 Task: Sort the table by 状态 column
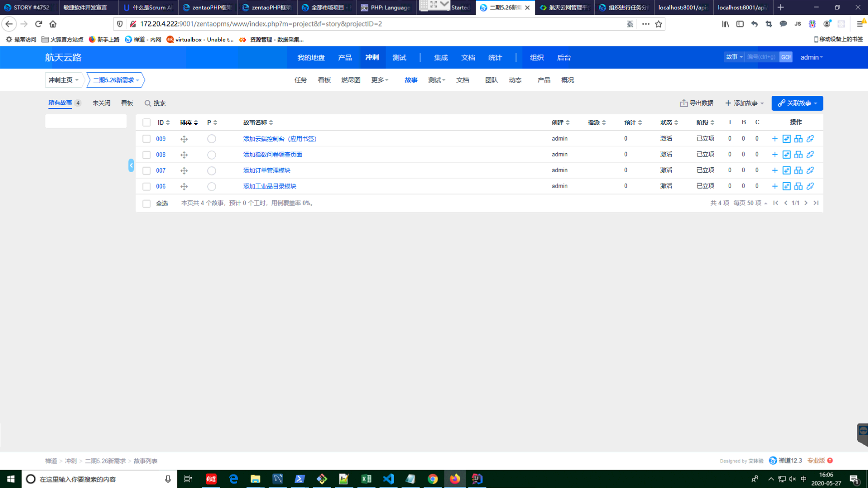(669, 123)
